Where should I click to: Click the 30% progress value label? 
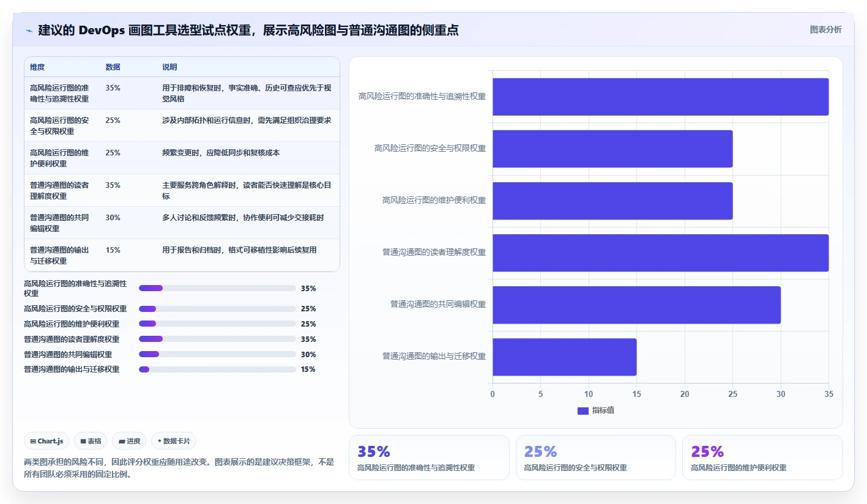click(308, 354)
